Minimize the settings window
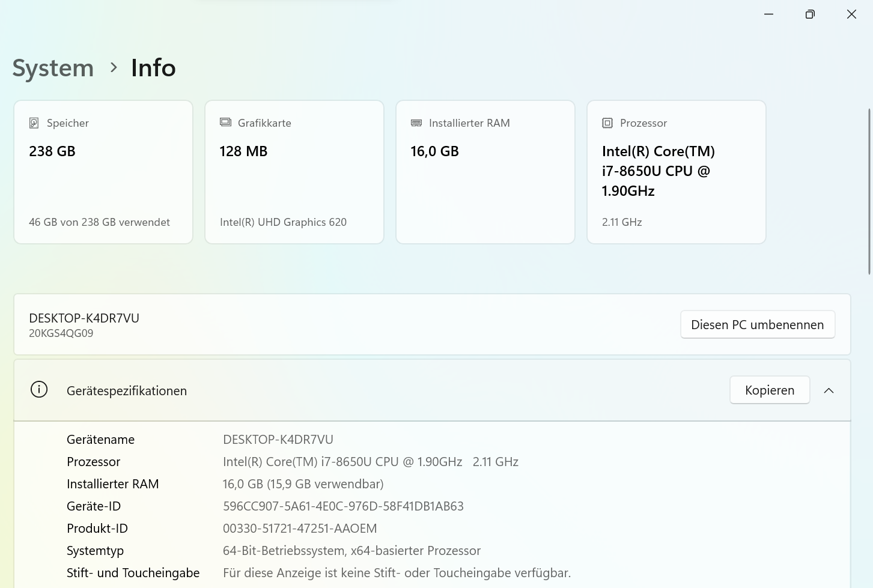Viewport: 873px width, 588px height. pos(768,14)
